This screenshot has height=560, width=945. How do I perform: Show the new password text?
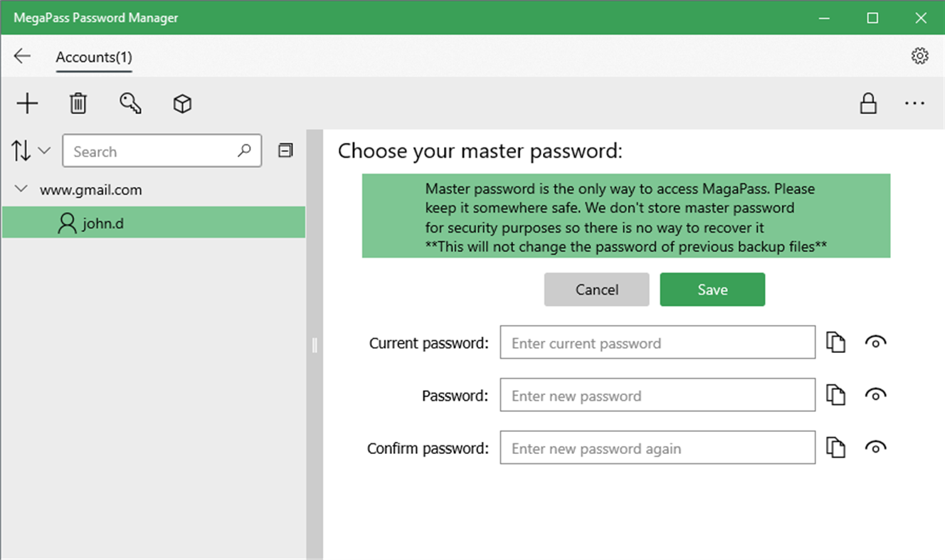[x=876, y=394]
